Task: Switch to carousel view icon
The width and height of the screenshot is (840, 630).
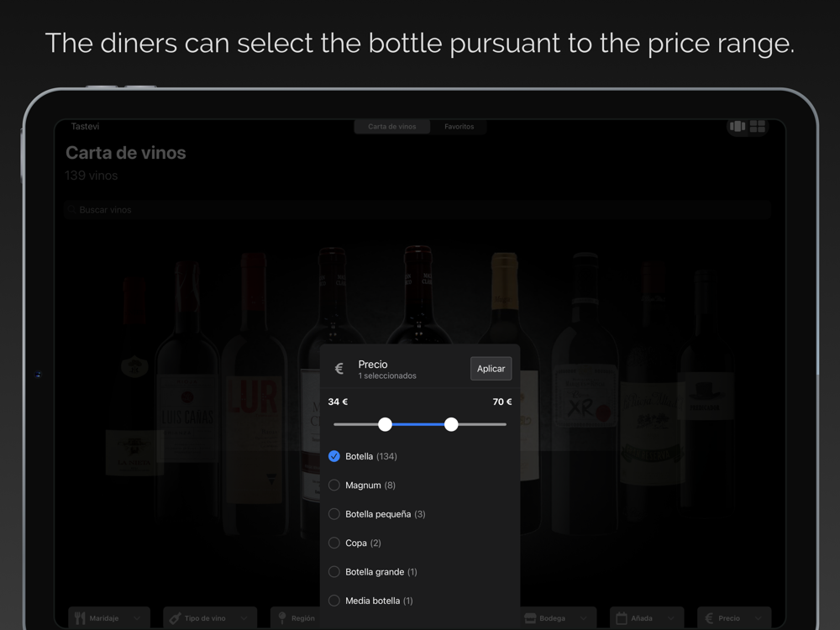Action: [738, 127]
